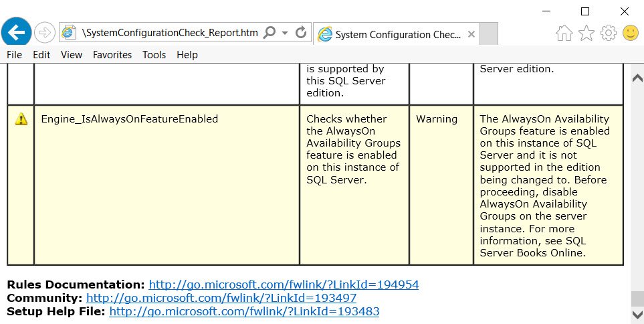This screenshot has width=644, height=324.
Task: Select Engine_IsAlwaysOnFeatureEnabled rule name text
Action: (x=129, y=119)
